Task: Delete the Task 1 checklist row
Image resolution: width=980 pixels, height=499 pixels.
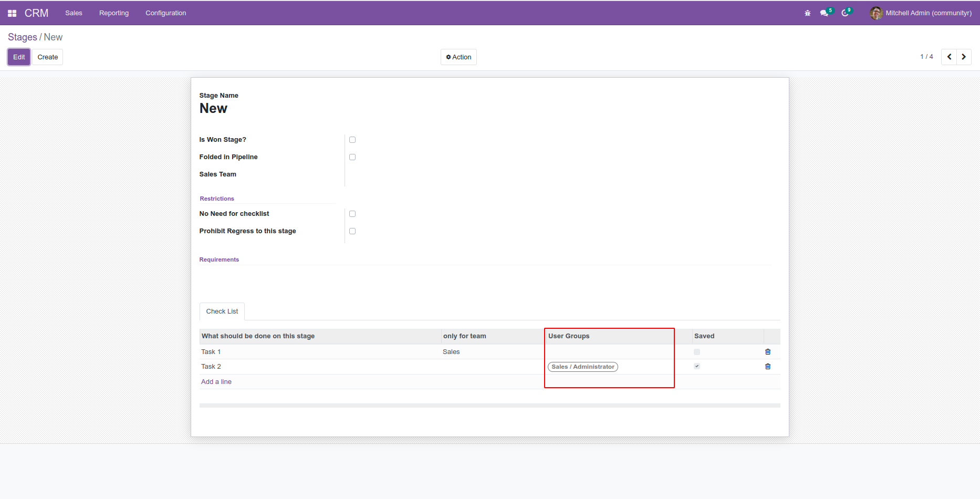Action: (768, 352)
